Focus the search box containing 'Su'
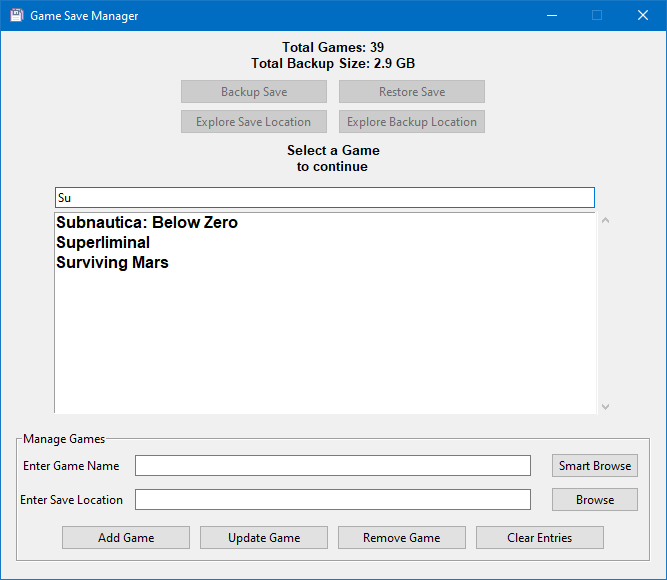Viewport: 667px width, 580px height. [325, 197]
